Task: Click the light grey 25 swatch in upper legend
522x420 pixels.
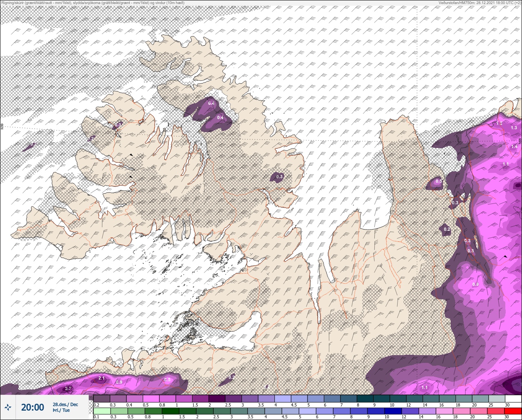Action: point(497,398)
